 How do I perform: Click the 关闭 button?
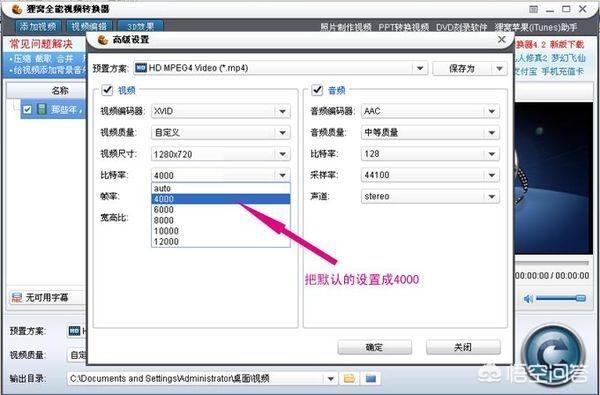point(463,347)
